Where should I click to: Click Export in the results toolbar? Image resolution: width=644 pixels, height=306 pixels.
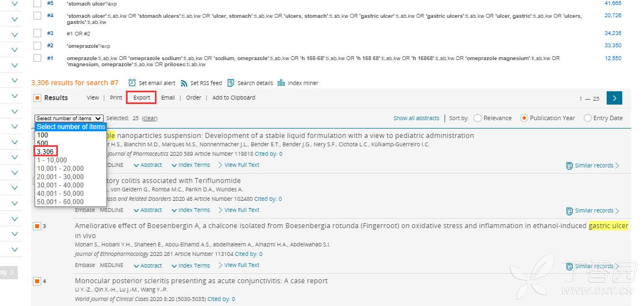(142, 97)
